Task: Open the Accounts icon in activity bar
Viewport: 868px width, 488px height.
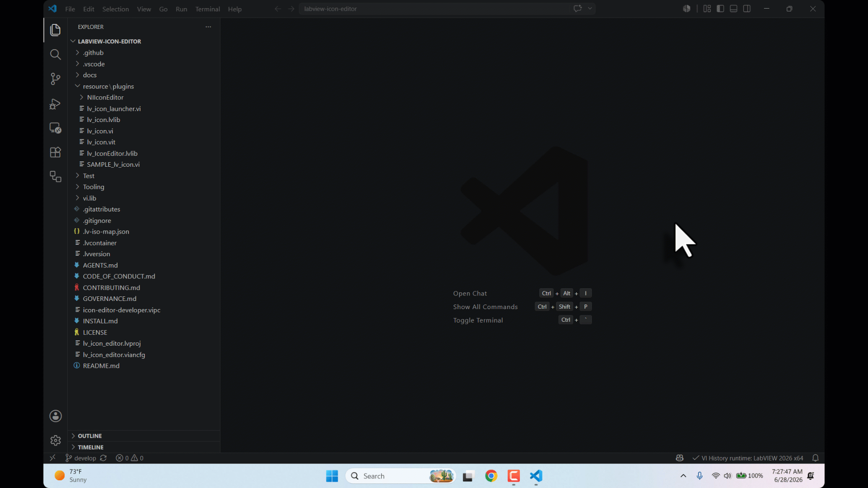Action: click(55, 416)
